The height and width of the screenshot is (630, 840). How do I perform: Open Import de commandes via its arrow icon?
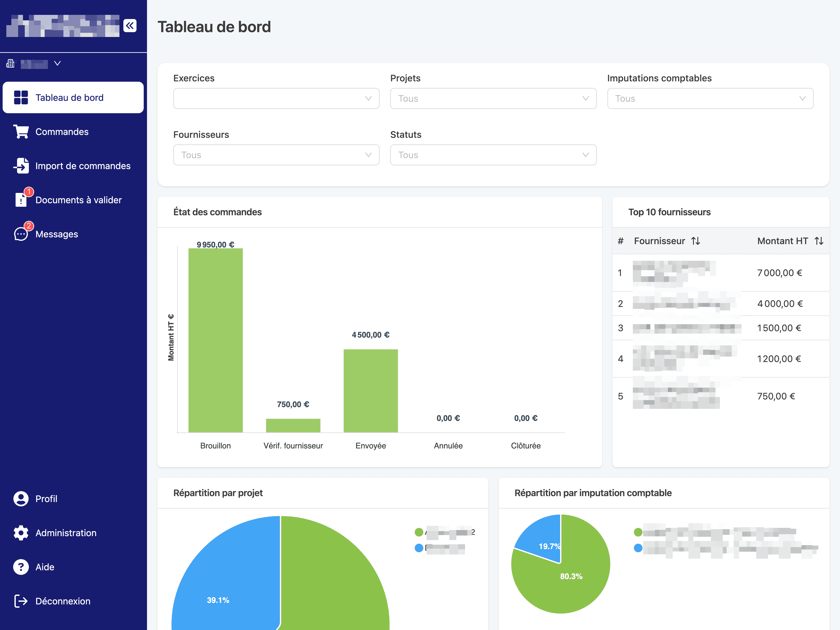click(x=21, y=166)
